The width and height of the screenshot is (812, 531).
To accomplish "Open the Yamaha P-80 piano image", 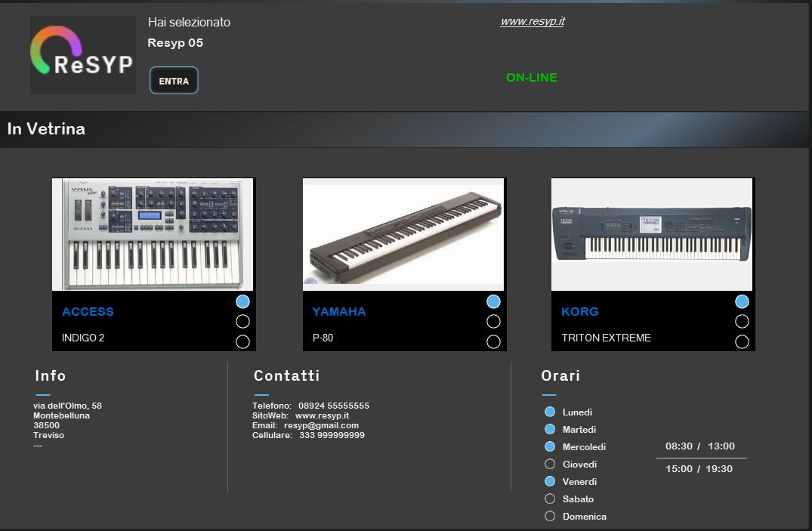I will pyautogui.click(x=403, y=234).
